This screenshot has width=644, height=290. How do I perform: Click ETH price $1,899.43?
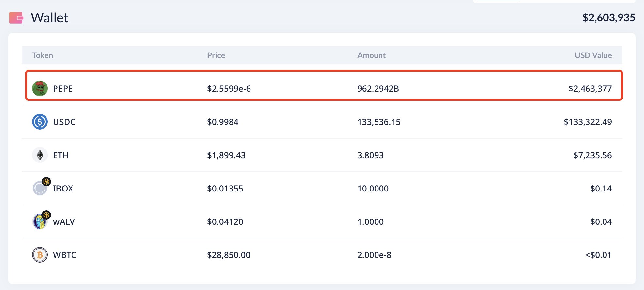[226, 155]
